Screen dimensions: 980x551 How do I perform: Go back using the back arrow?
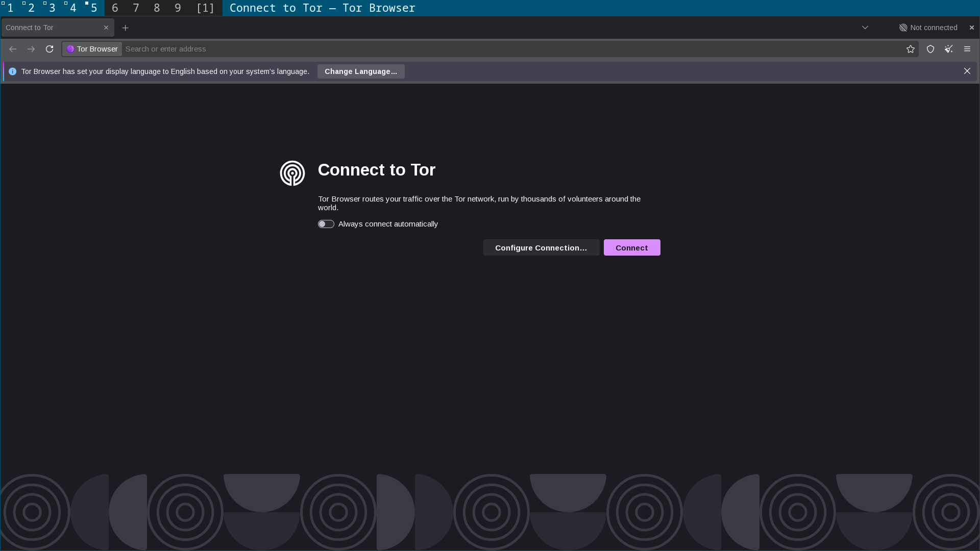tap(13, 49)
